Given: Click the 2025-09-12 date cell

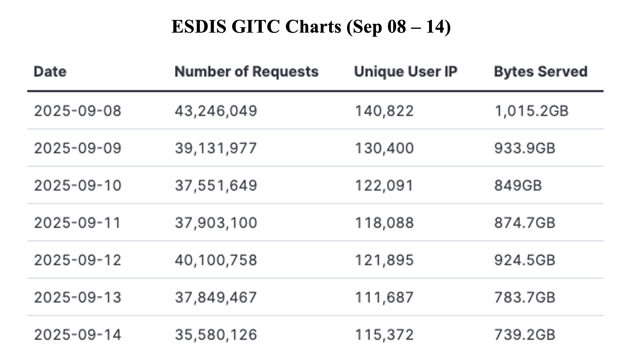Looking at the screenshot, I should (77, 260).
